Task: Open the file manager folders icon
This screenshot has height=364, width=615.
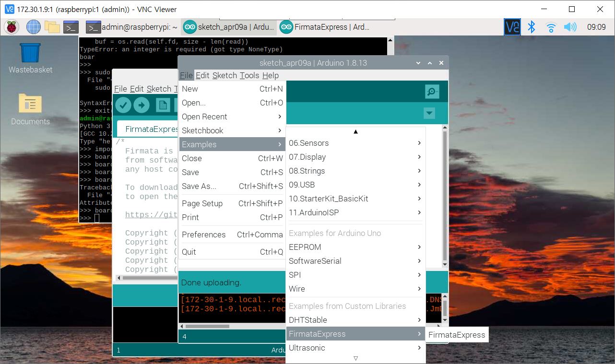Action: [52, 27]
